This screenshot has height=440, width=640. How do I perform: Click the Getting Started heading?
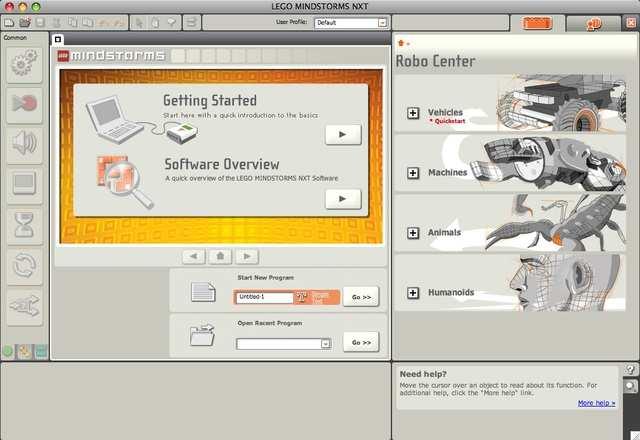[x=210, y=100]
